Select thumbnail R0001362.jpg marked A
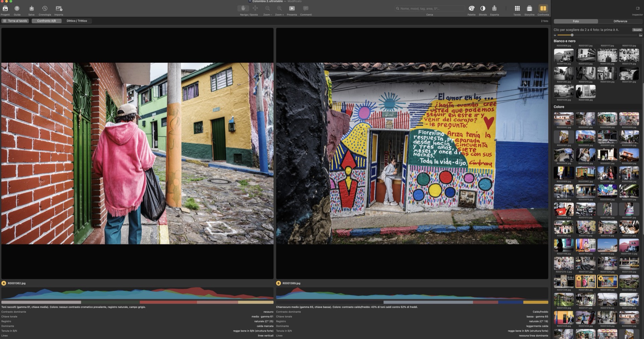 coord(586,282)
